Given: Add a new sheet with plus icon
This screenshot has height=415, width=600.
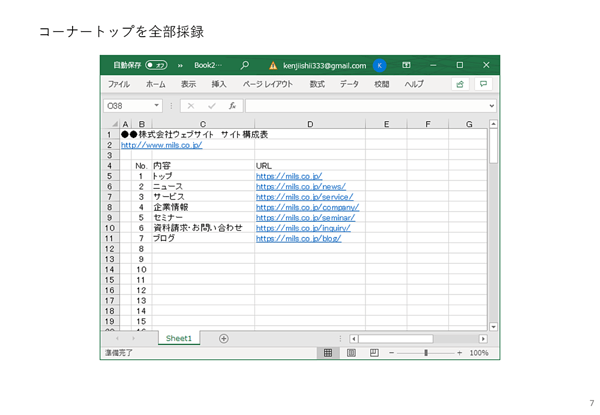Looking at the screenshot, I should point(223,339).
